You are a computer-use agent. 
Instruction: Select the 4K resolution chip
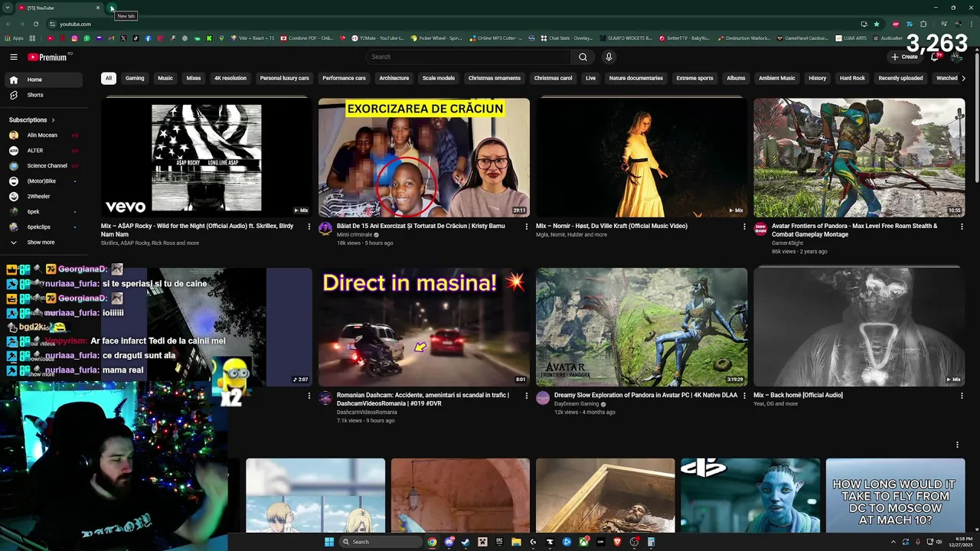pyautogui.click(x=230, y=78)
